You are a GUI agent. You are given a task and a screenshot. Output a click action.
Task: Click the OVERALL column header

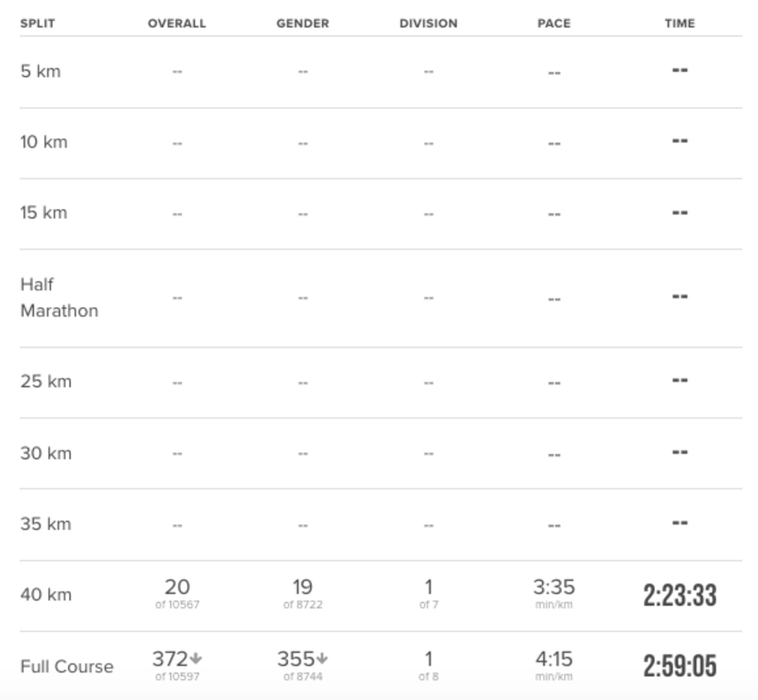coord(177,23)
